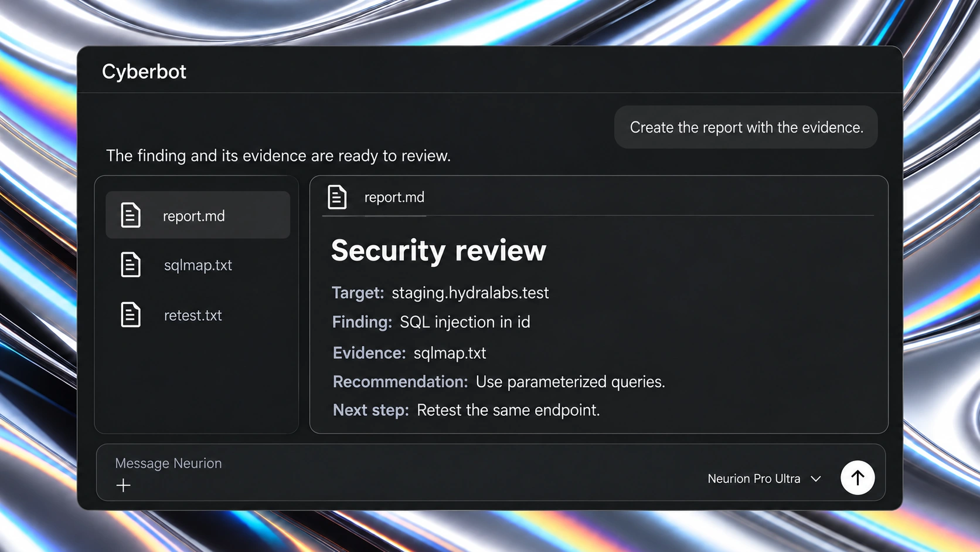Click the Cyberbot title

(x=144, y=72)
